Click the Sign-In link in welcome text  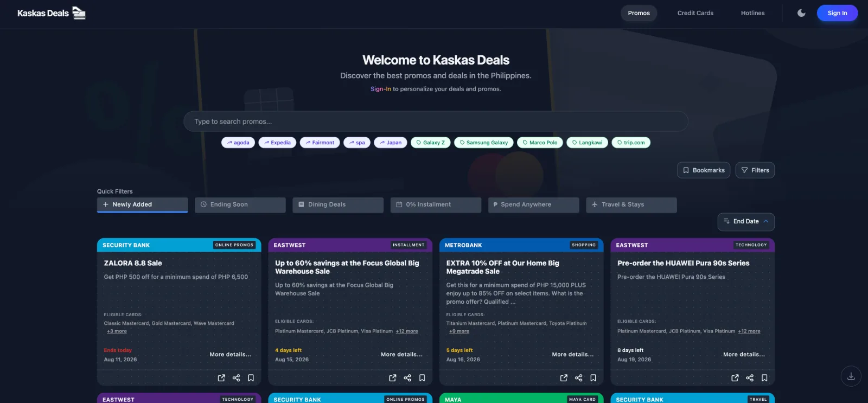(381, 89)
